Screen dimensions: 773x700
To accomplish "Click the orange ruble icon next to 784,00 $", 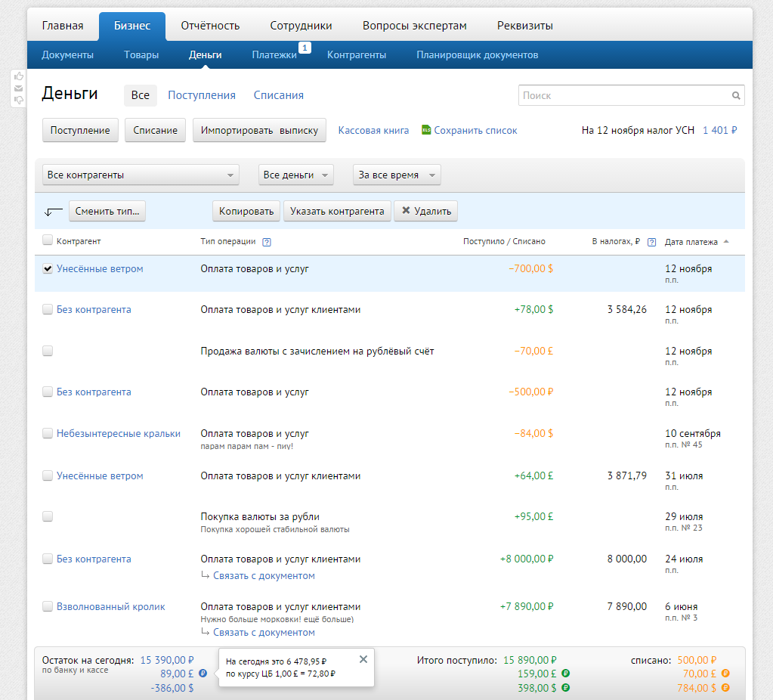I will [x=725, y=688].
